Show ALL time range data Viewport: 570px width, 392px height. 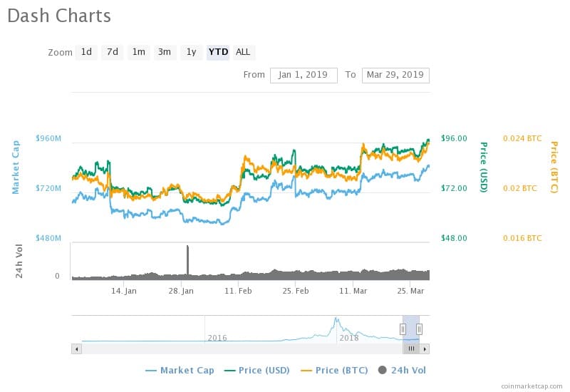243,52
